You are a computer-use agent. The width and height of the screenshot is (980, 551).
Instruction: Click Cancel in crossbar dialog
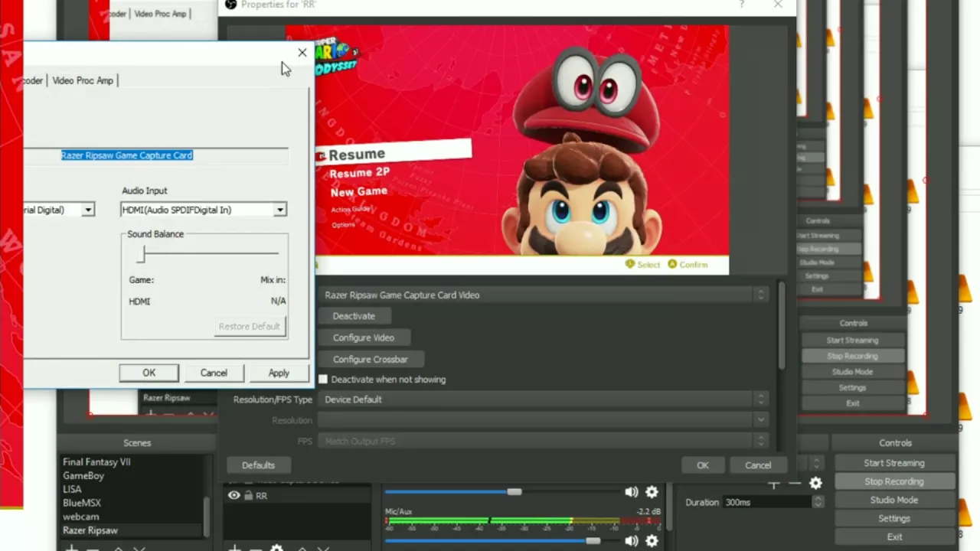click(214, 373)
